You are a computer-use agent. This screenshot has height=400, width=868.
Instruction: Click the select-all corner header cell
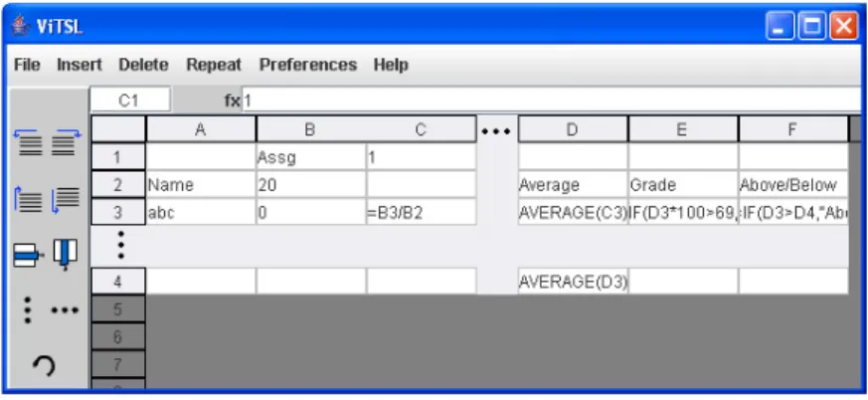117,129
